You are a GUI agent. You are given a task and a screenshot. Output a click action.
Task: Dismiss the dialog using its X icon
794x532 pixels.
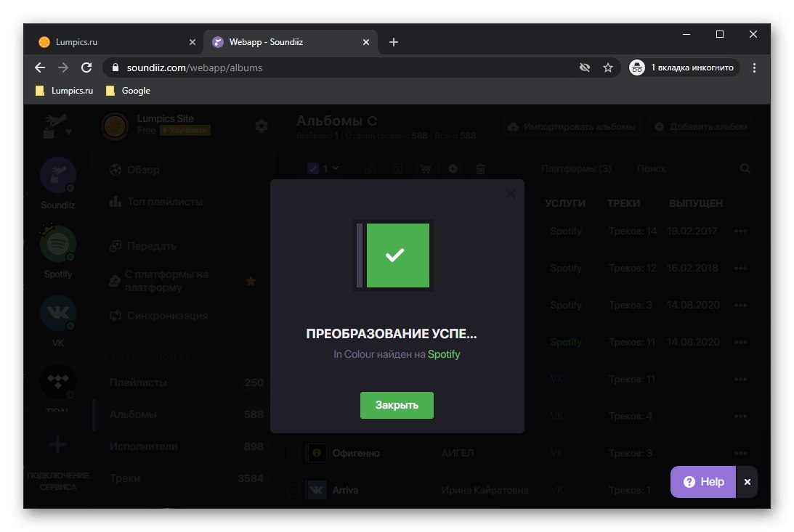pyautogui.click(x=511, y=194)
